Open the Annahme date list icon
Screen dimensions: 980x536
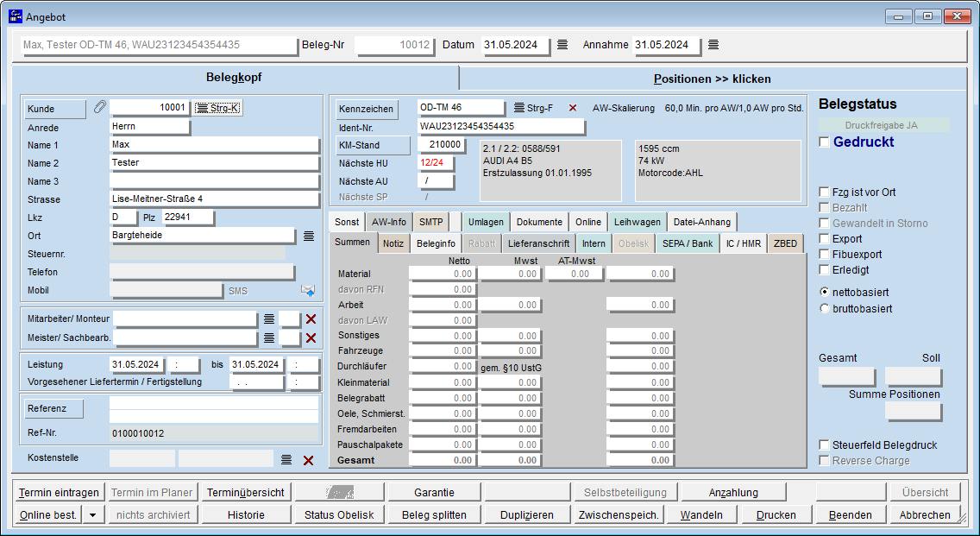[713, 45]
